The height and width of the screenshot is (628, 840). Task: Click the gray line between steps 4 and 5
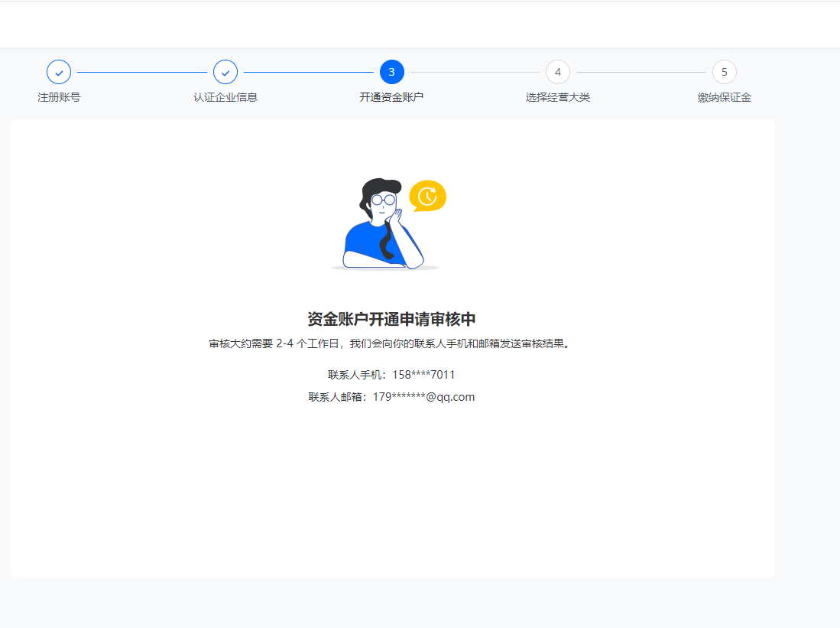click(641, 72)
